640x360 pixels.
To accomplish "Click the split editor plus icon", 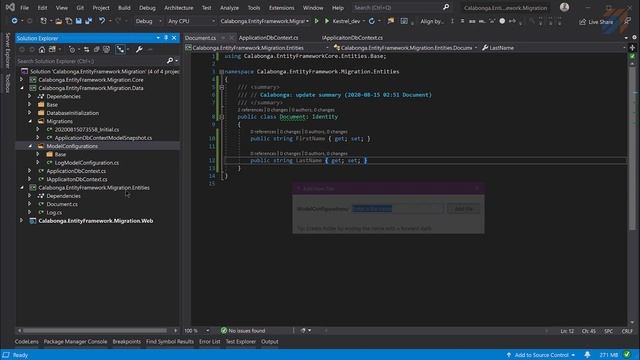I will click(x=633, y=47).
